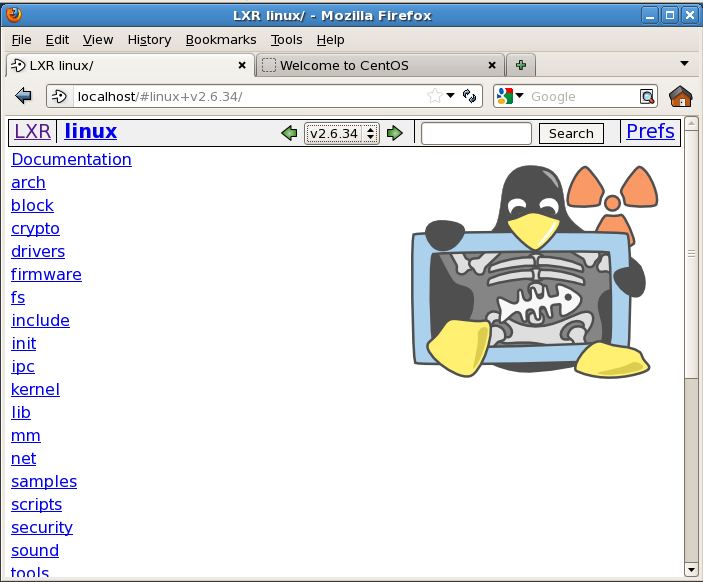Open the lib directory link
Viewport: 703px width, 582px height.
(x=21, y=413)
